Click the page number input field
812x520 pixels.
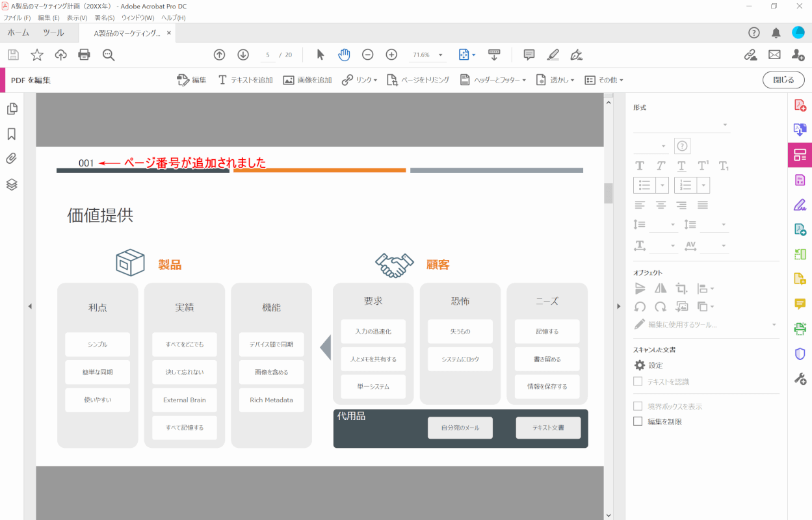pos(268,55)
